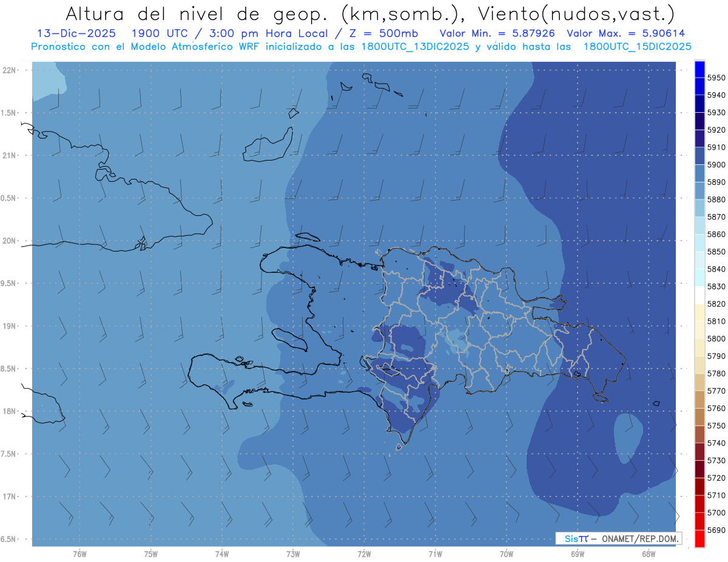The image size is (728, 562).
Task: Click the '5930' legend value
Action: click(x=716, y=113)
